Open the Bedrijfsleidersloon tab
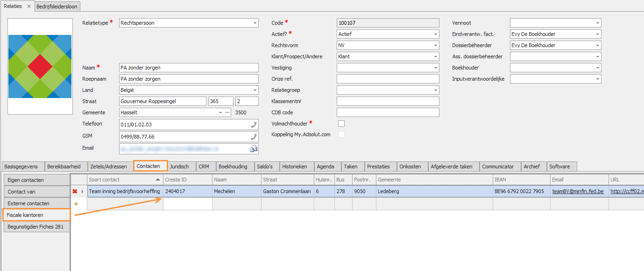This screenshot has height=271, width=644. click(x=57, y=7)
